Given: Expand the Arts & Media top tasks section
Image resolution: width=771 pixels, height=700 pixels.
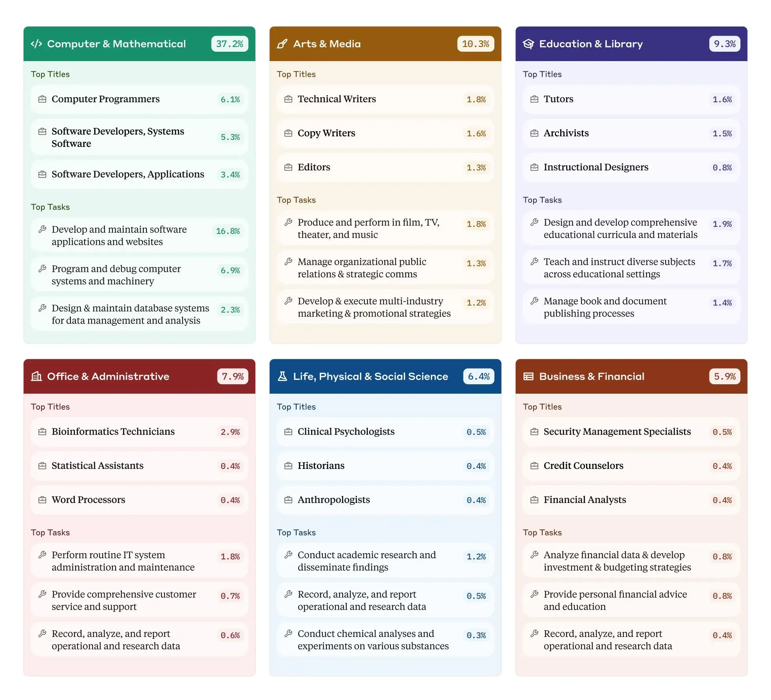Looking at the screenshot, I should coord(298,199).
